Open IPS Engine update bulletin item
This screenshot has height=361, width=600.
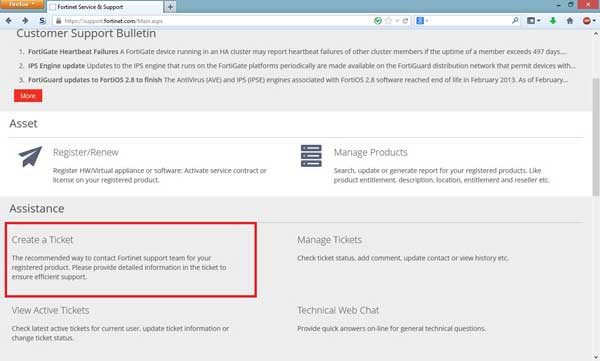57,65
